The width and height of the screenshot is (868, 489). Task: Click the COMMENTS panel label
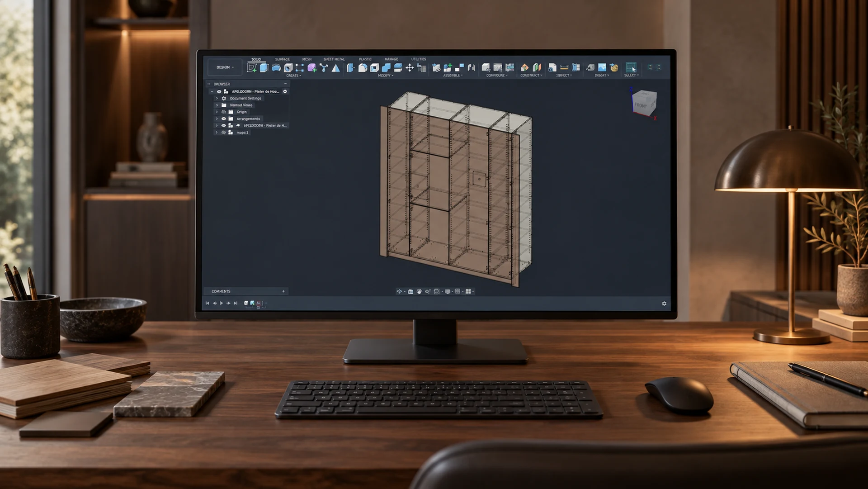pos(221,291)
